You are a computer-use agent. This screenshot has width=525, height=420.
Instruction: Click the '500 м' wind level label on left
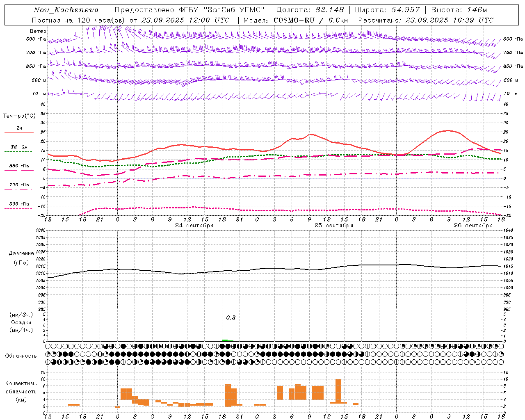39,80
